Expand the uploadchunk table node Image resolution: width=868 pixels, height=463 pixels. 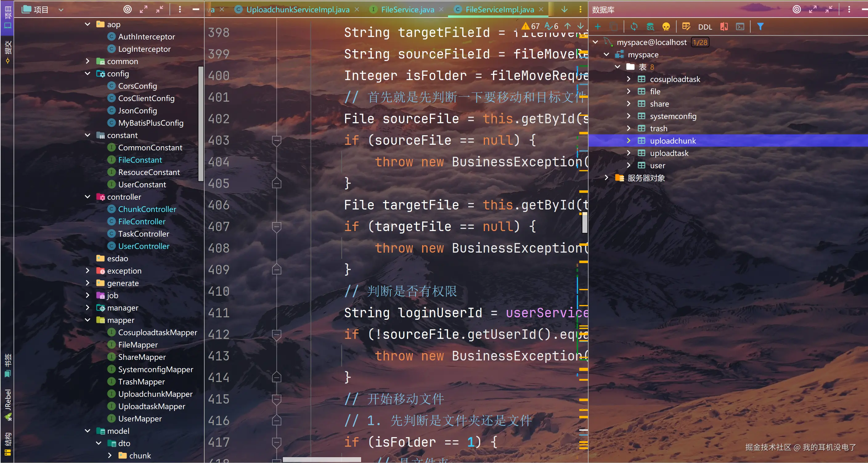(628, 141)
